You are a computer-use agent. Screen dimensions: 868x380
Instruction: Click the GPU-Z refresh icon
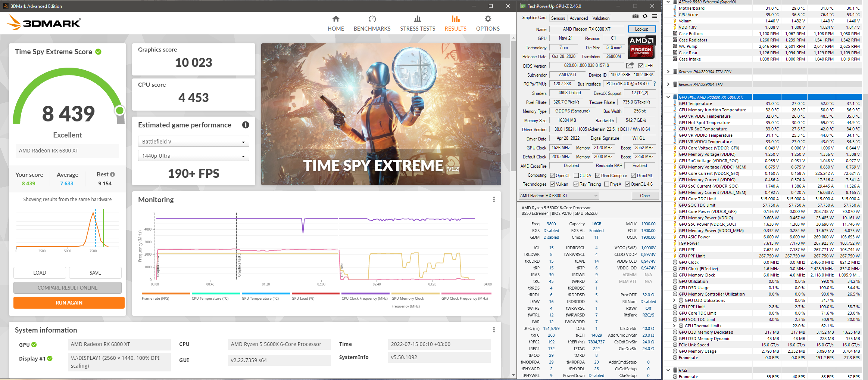645,16
